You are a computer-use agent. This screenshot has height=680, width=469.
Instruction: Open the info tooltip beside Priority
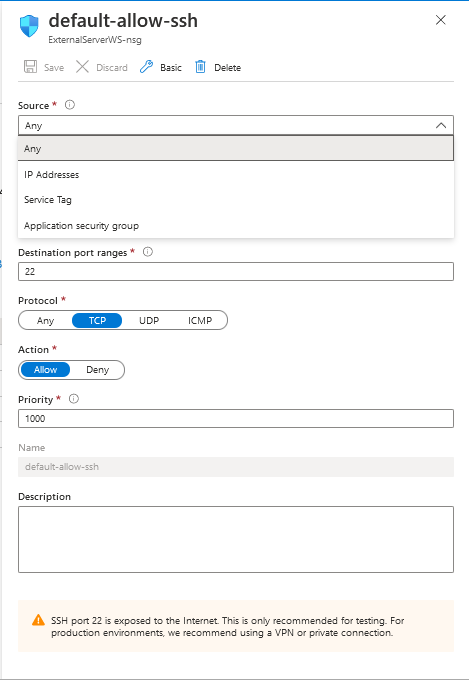pyautogui.click(x=74, y=399)
